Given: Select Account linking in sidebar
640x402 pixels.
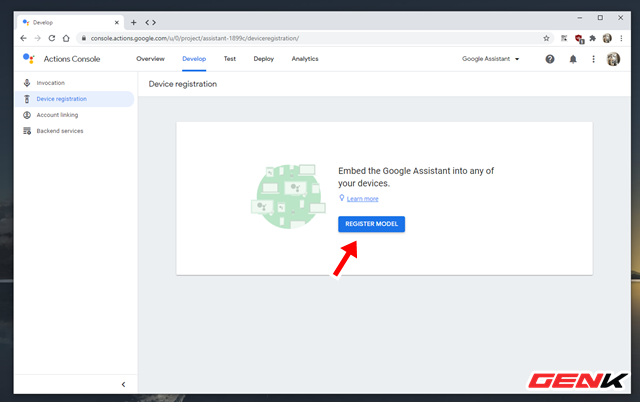Looking at the screenshot, I should [57, 115].
